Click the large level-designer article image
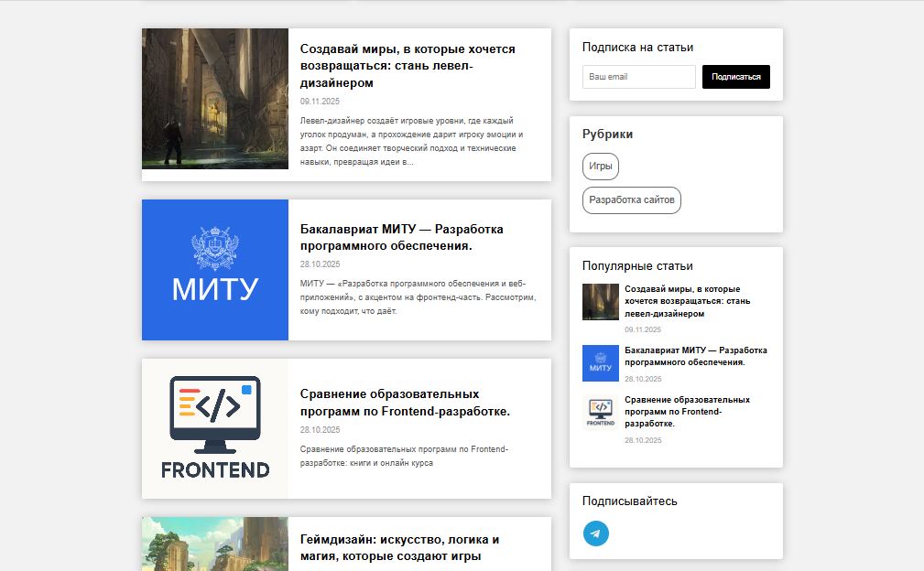The image size is (924, 571). coord(215,99)
